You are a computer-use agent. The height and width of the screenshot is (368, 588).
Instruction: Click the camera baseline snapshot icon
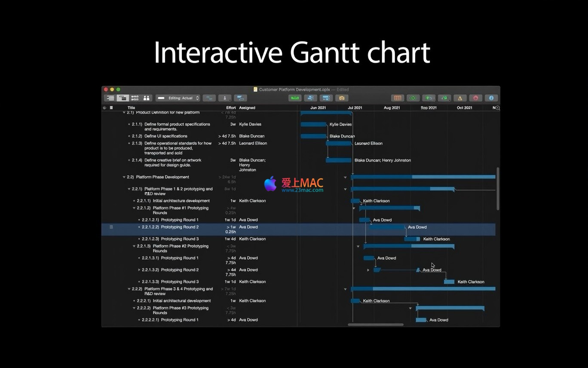(342, 98)
